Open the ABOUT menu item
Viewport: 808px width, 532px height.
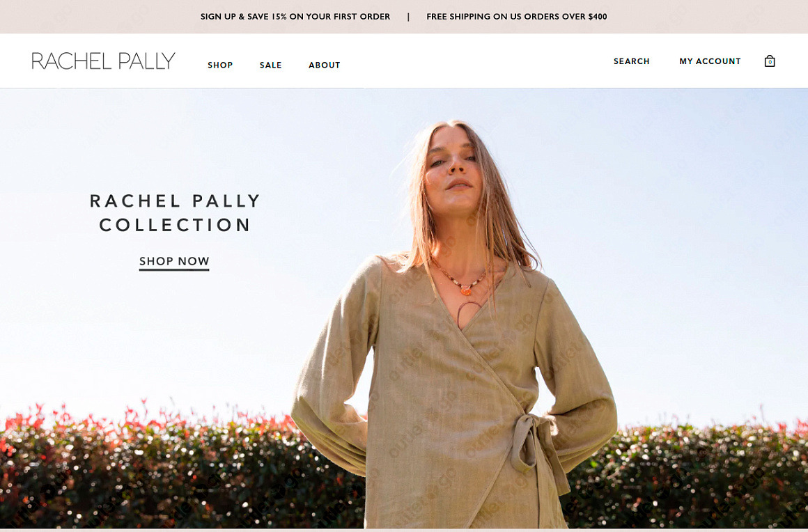[x=324, y=65]
